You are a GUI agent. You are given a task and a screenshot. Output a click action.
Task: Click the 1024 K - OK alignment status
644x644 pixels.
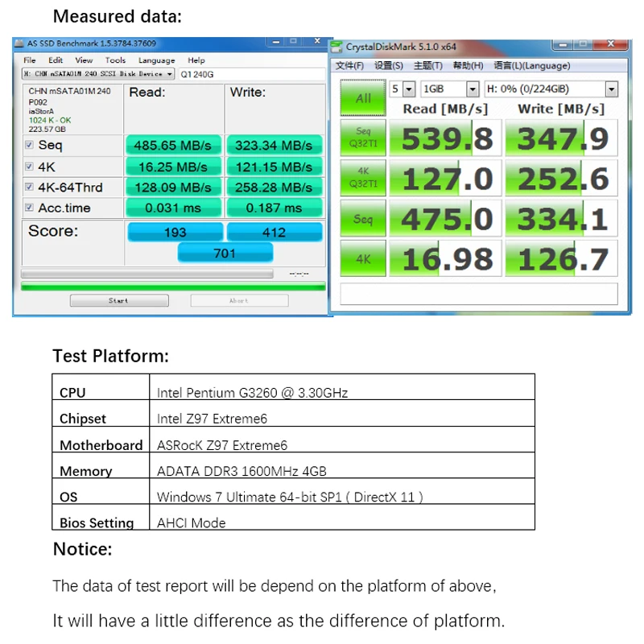pos(50,120)
